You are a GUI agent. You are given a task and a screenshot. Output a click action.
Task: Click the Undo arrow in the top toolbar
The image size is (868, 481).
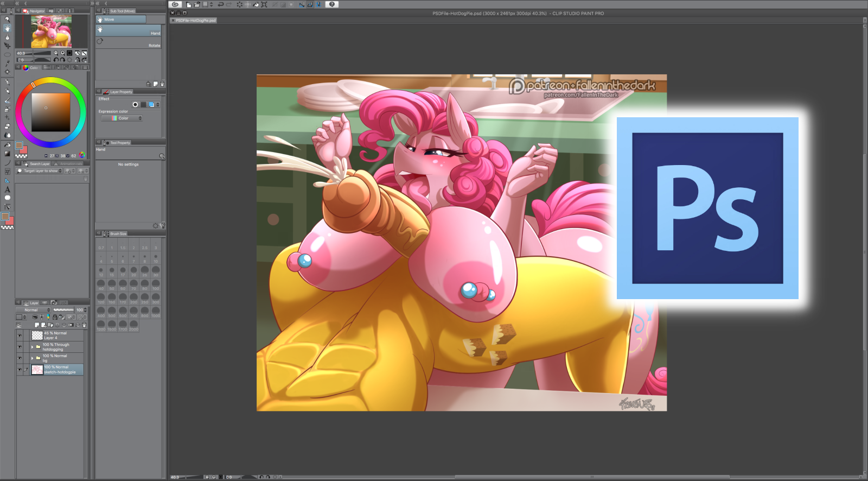tap(220, 4)
